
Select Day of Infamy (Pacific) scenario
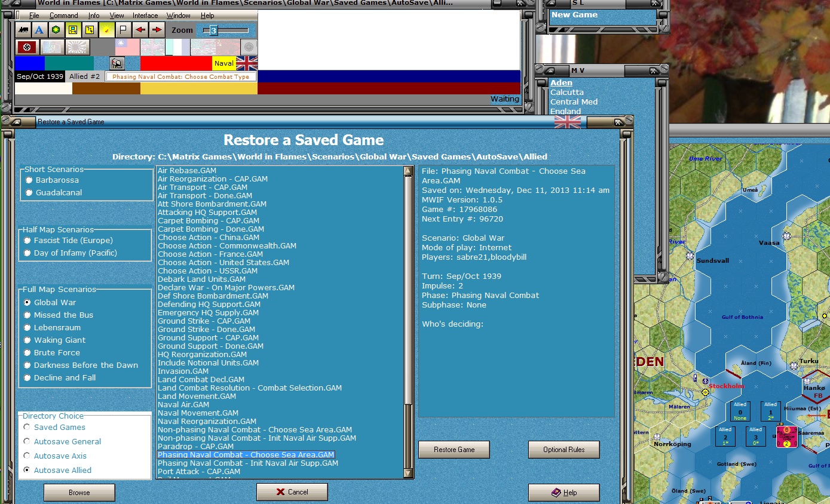27,253
